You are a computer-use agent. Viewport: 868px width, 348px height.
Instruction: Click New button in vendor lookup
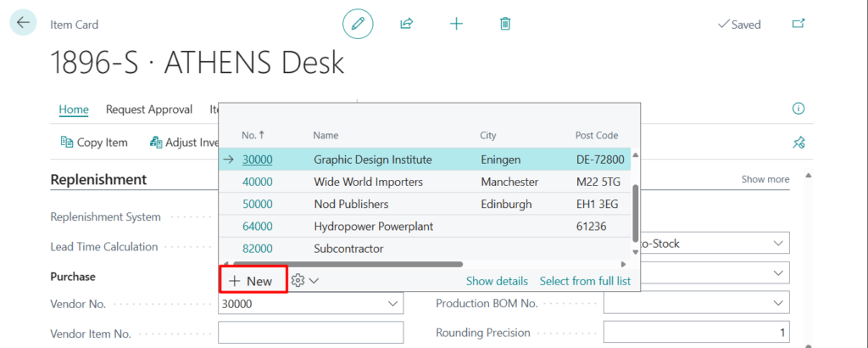tap(252, 281)
